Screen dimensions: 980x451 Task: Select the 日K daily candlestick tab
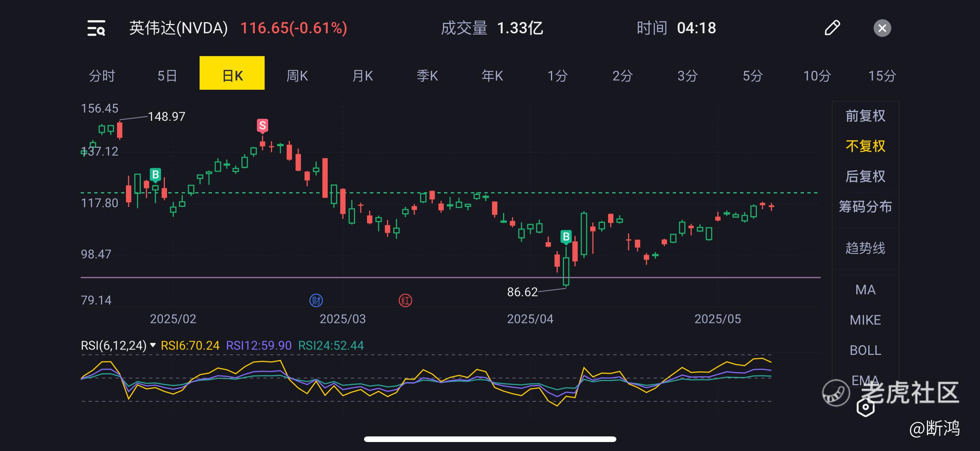[232, 73]
